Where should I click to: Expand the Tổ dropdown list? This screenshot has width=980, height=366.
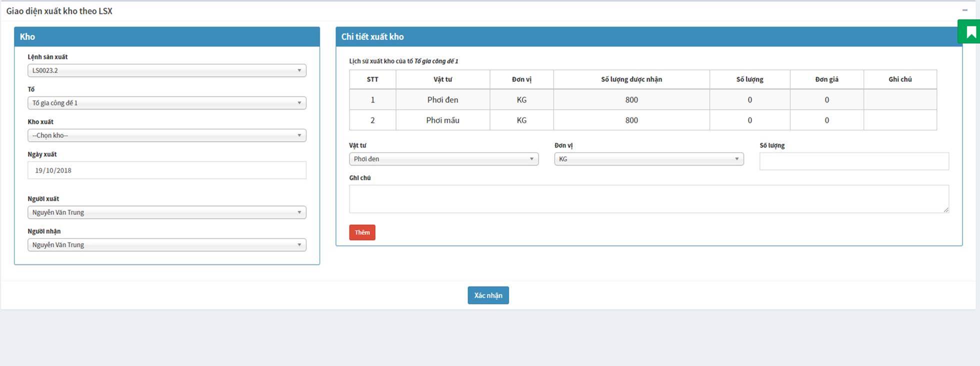tap(166, 103)
